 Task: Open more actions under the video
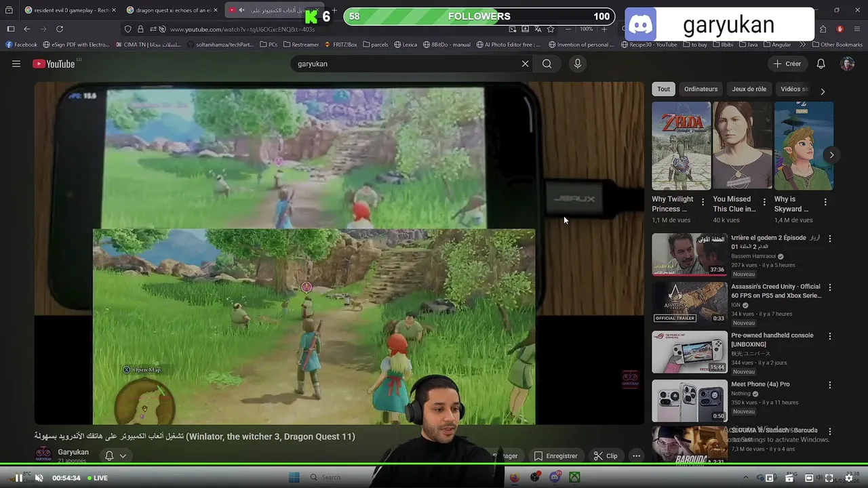(x=636, y=456)
